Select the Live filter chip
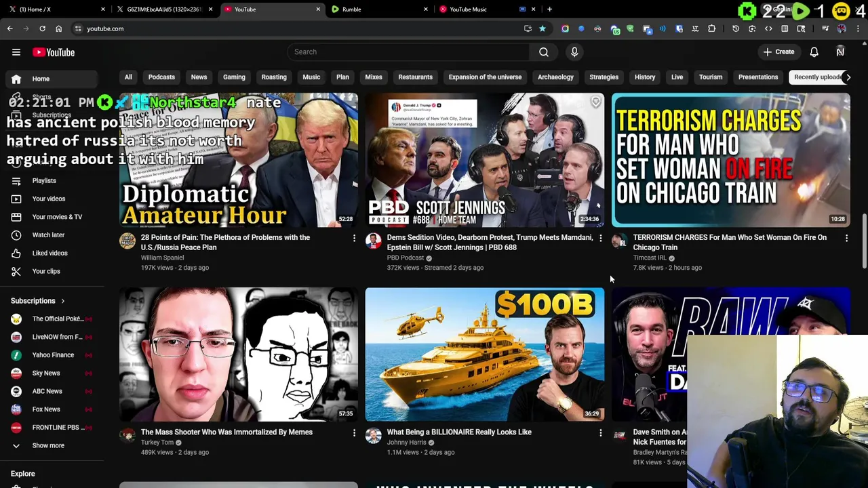The width and height of the screenshot is (868, 488). [677, 77]
